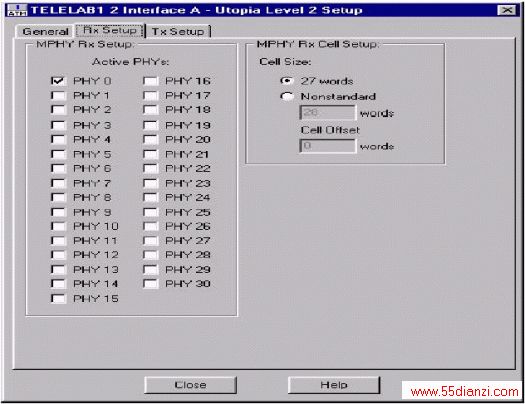The width and height of the screenshot is (525, 404).
Task: Enable PHY 10 as active
Action: pos(58,226)
